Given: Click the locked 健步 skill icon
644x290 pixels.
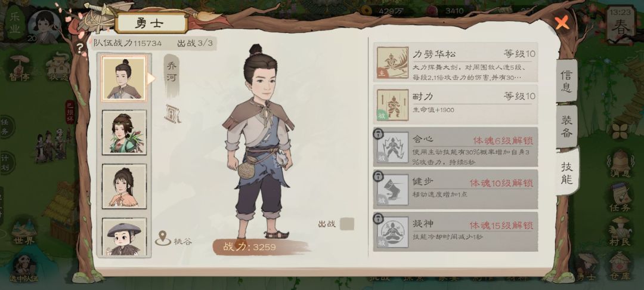Looking at the screenshot, I should [392, 190].
